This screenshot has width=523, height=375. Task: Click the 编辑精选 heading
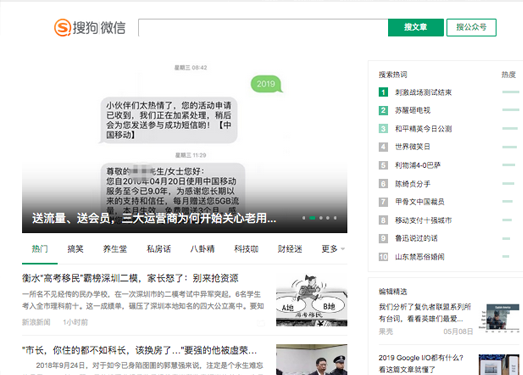pos(393,292)
